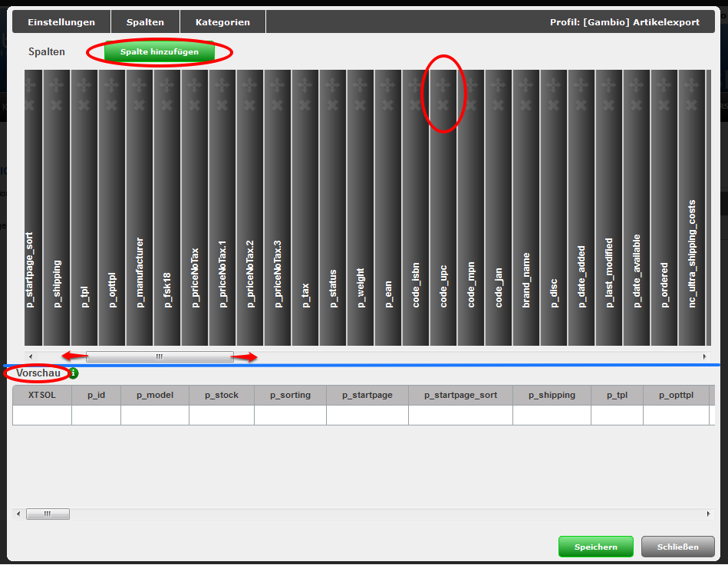Click the move icon on code_upc column
This screenshot has width=728, height=565.
[443, 85]
